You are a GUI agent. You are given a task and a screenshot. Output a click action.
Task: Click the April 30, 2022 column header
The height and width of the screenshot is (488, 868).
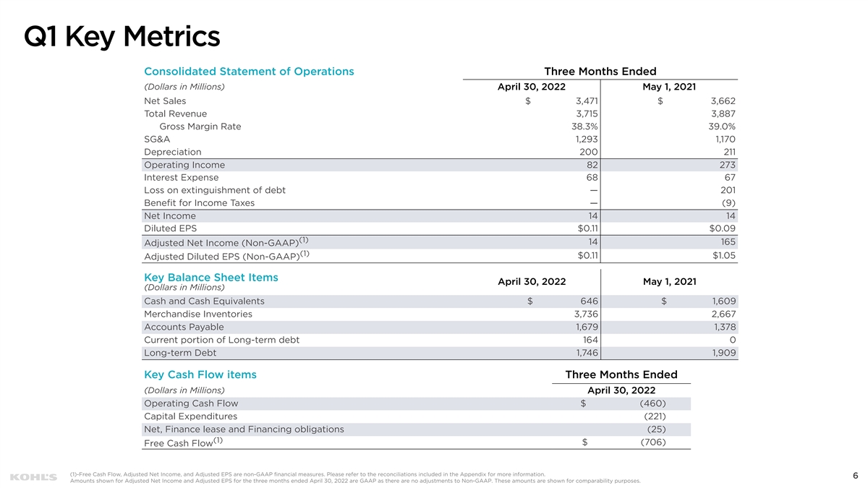532,87
